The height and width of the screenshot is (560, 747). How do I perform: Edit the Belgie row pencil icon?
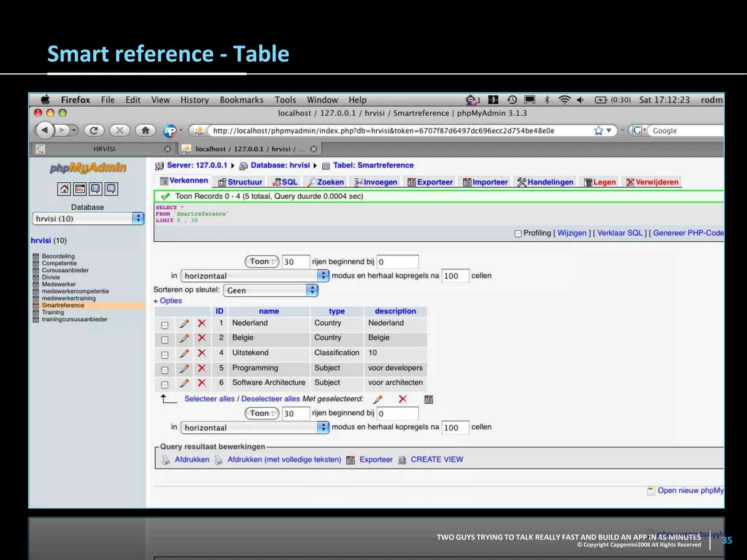(x=184, y=338)
